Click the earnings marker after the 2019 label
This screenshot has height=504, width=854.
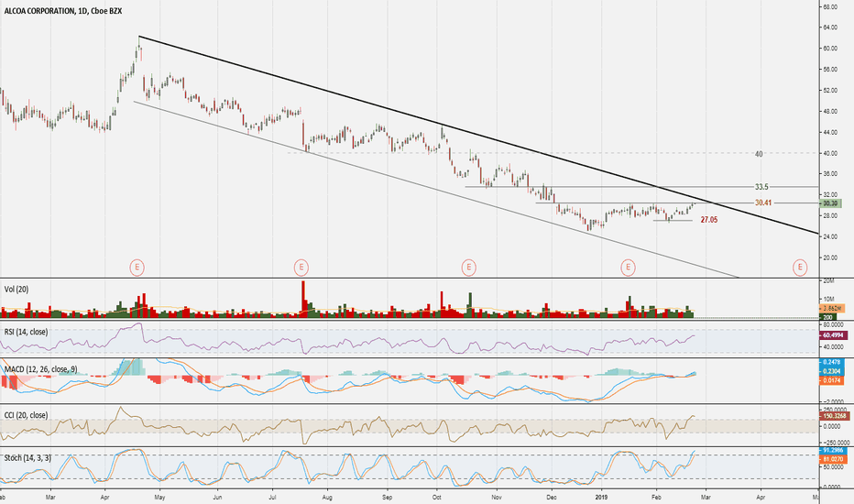coord(628,268)
